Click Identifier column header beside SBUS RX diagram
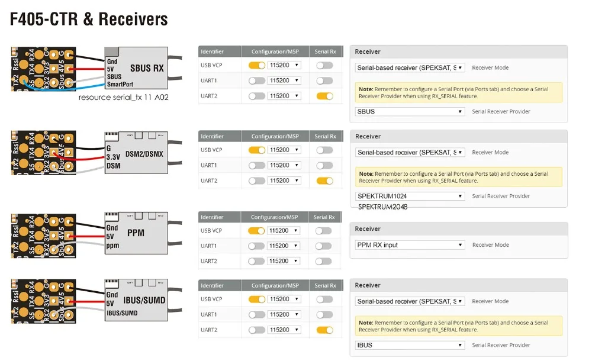 (220, 51)
